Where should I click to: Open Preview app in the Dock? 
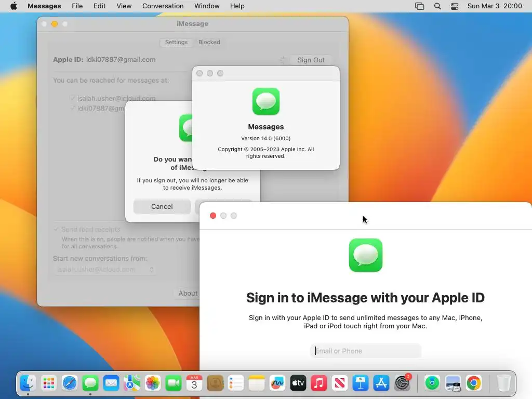pyautogui.click(x=453, y=383)
